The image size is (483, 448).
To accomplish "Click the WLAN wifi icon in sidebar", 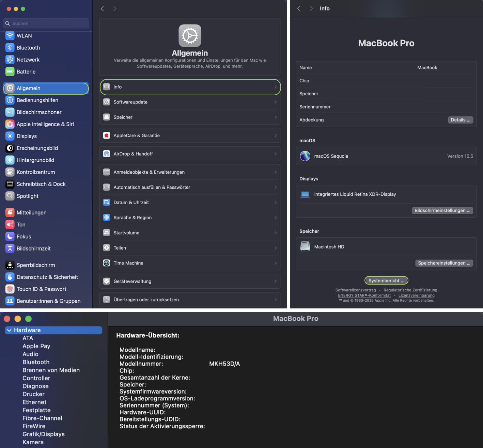I will (10, 36).
